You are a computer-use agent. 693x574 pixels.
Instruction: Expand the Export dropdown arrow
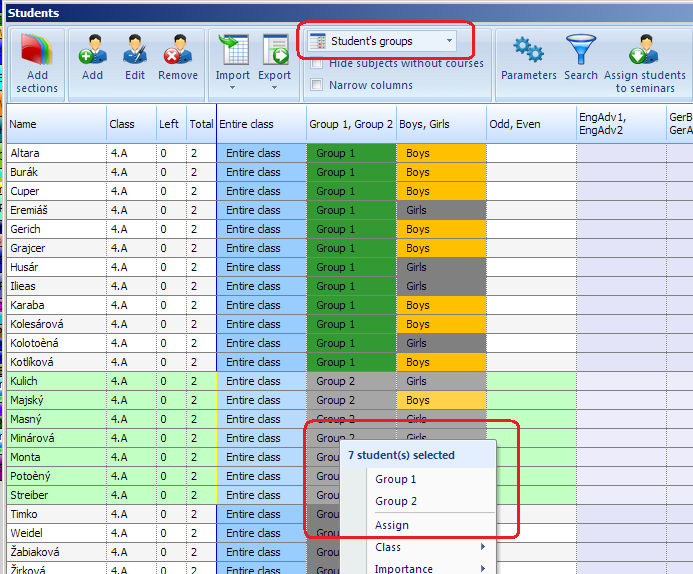274,87
